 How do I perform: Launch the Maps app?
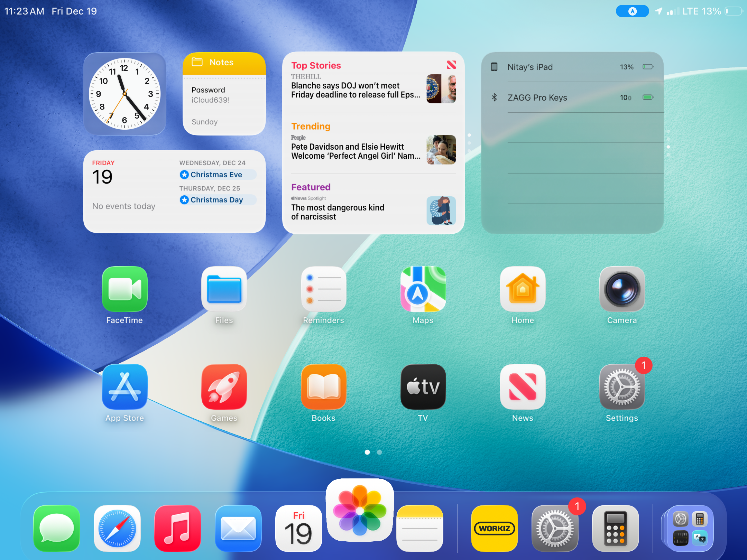tap(423, 289)
